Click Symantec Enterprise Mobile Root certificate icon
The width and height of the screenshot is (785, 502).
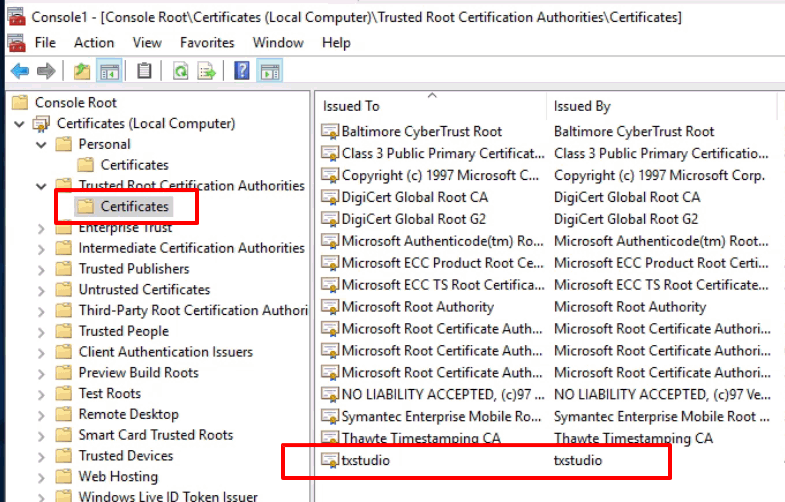330,416
